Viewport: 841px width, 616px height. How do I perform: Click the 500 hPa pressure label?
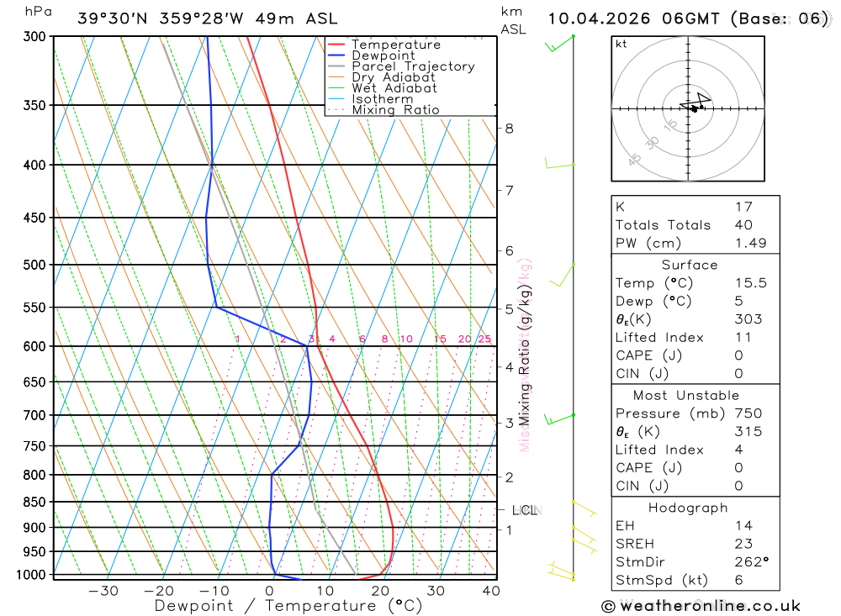pyautogui.click(x=34, y=265)
